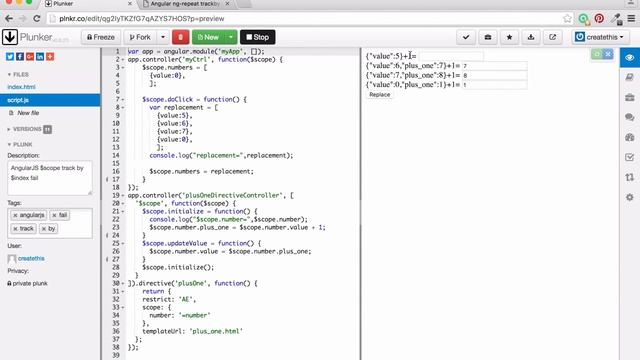Star this plunk as favorite

point(509,37)
